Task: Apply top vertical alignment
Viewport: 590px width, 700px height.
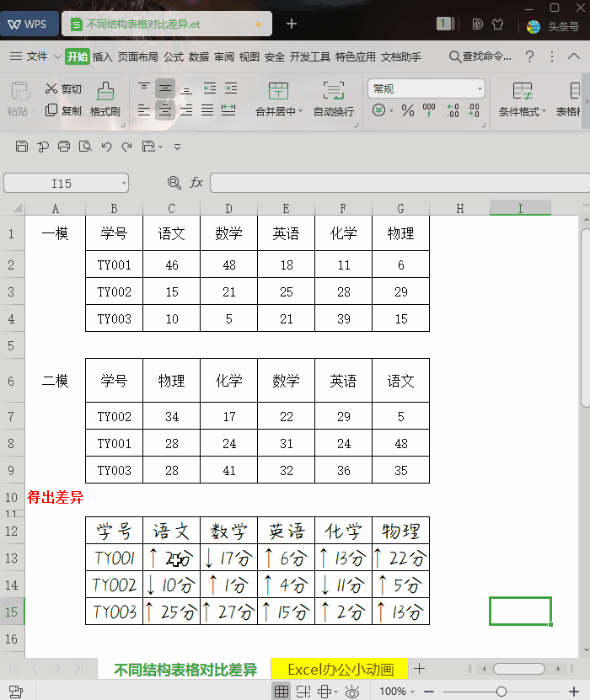Action: coord(143,88)
